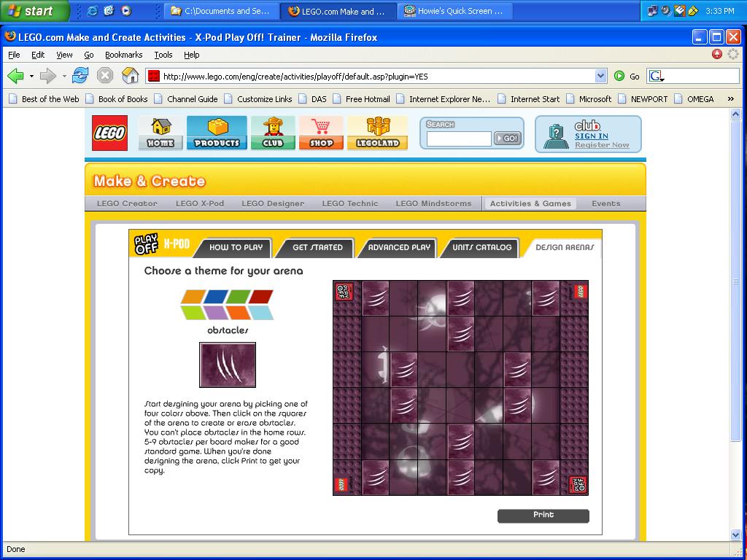This screenshot has width=747, height=560.
Task: Open the Best of the Web bookmark
Action: click(x=44, y=99)
